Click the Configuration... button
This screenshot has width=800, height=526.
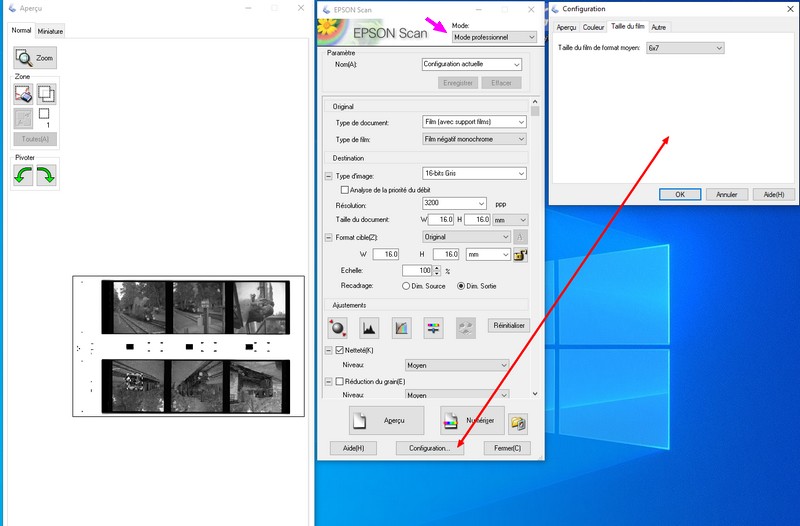pyautogui.click(x=430, y=448)
